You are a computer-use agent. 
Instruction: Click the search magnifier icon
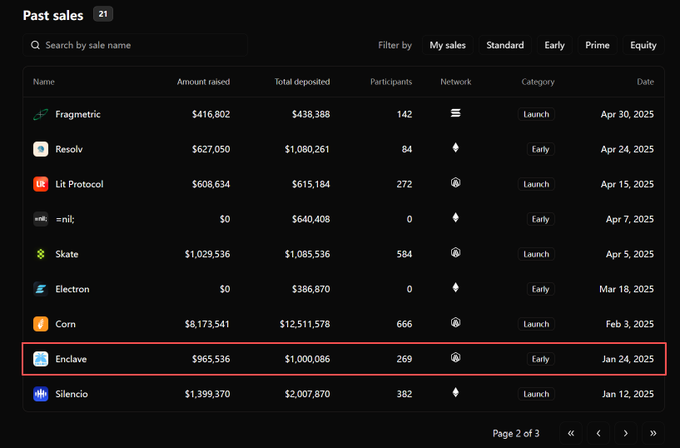pos(35,45)
